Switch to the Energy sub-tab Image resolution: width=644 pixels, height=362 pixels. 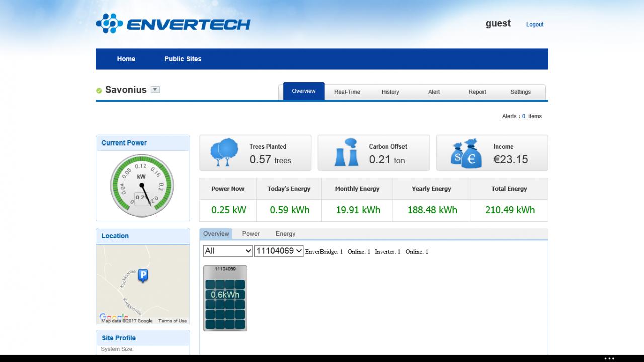[285, 234]
